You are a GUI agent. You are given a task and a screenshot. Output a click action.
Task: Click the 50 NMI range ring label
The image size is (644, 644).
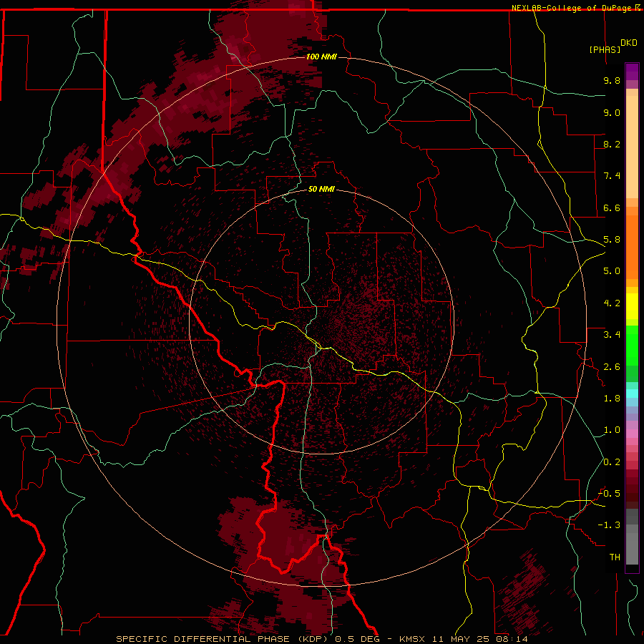(x=321, y=190)
